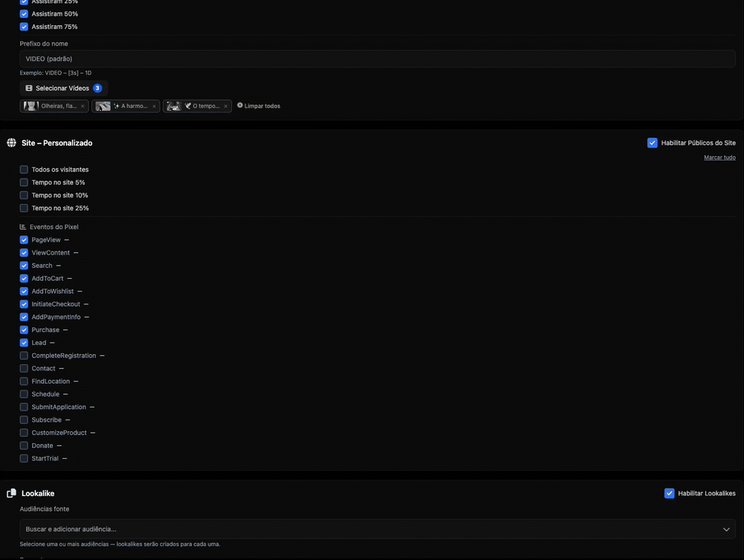Uncheck Assistiram 50%

point(24,13)
